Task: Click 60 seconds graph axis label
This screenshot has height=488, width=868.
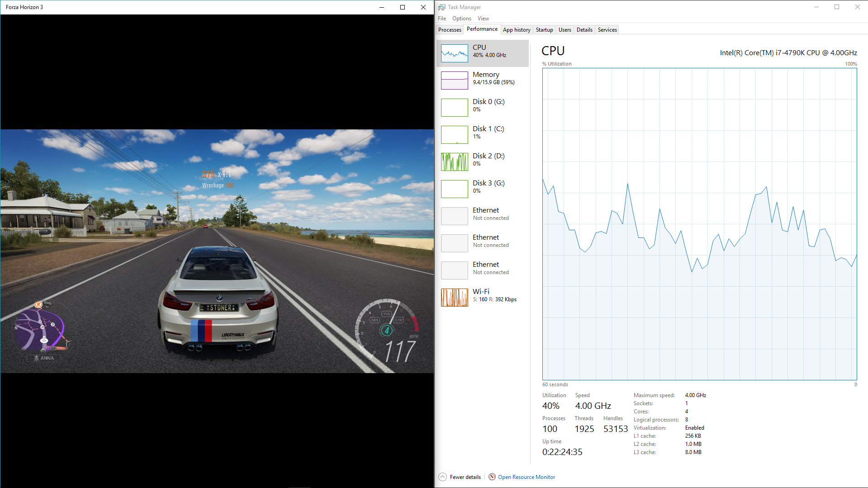Action: [x=555, y=385]
